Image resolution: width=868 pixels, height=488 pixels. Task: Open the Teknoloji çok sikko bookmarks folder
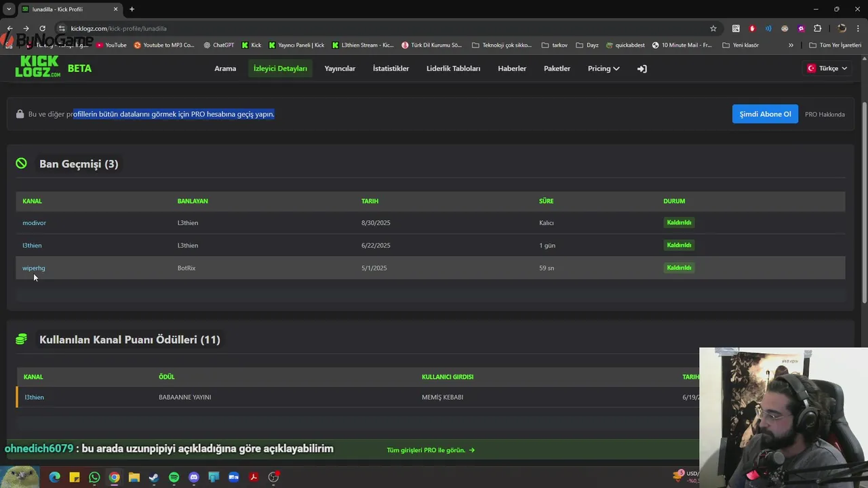502,45
